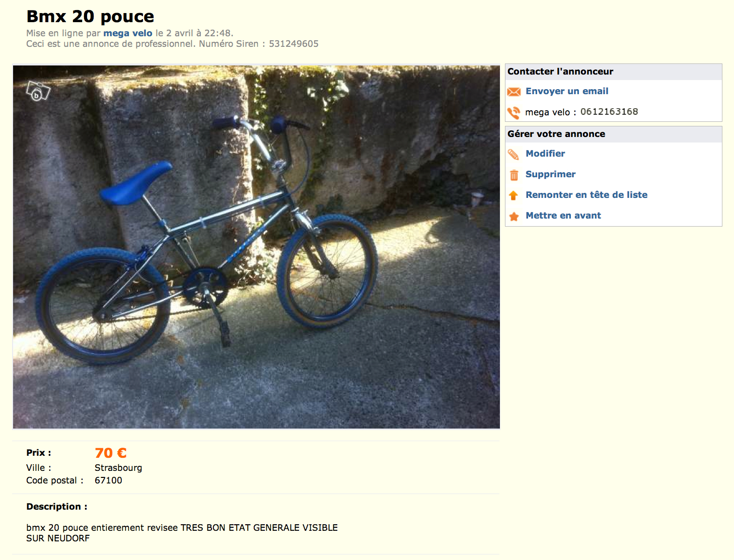734x560 pixels.
Task: Click the 'Contacter l'annonceur' header
Action: [560, 72]
